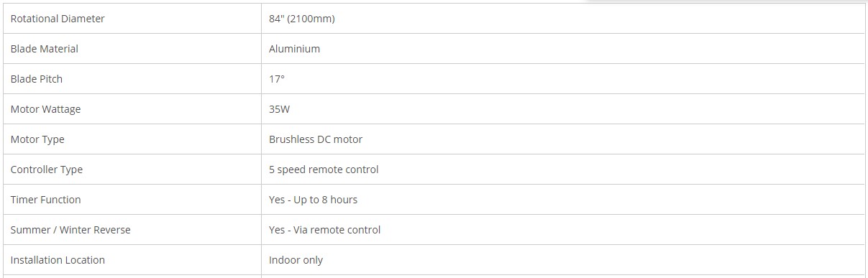This screenshot has width=868, height=278.
Task: Click the empty cell below Indoor only
Action: [563, 277]
